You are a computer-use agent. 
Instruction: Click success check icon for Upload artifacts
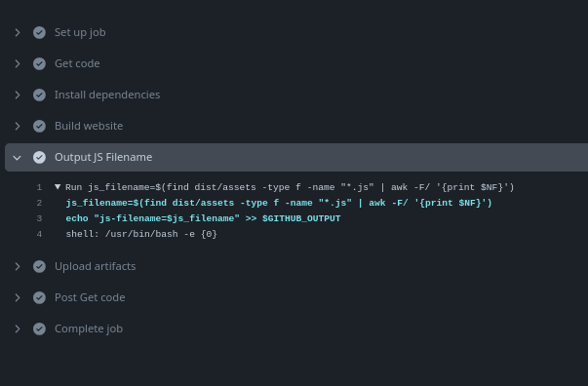coord(39,266)
